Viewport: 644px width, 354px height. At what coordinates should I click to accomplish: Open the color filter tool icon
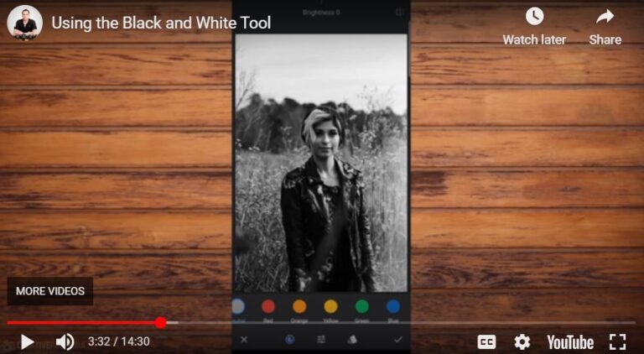(290, 339)
